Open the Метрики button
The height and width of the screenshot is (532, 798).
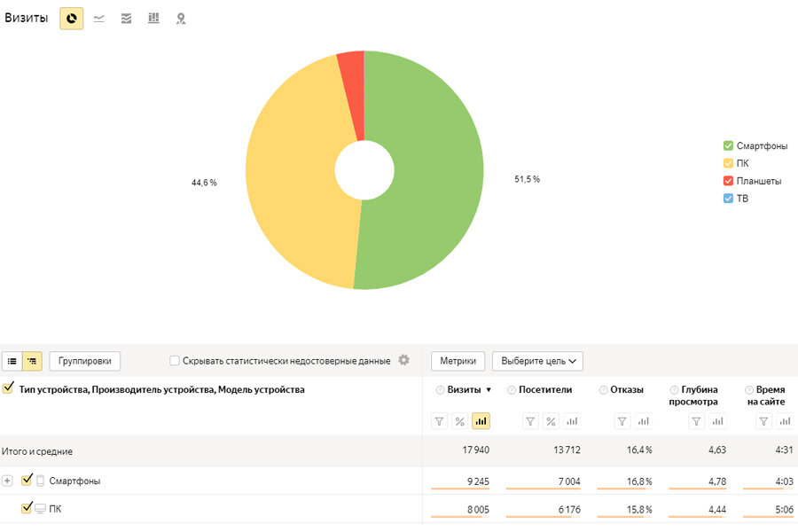(x=458, y=361)
